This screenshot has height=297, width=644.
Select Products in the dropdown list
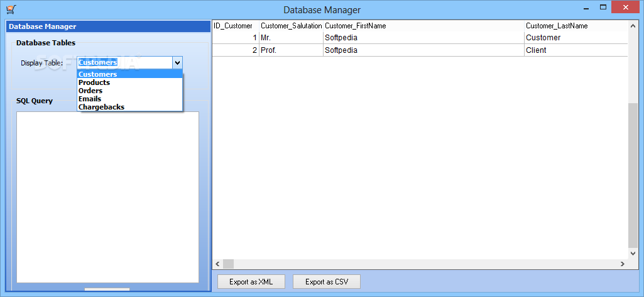[130, 82]
